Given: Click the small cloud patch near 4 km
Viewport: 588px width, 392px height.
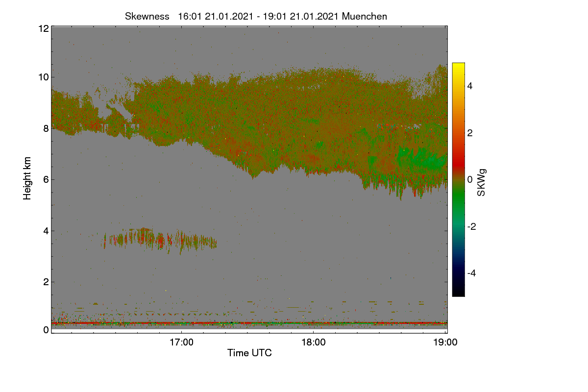Looking at the screenshot, I should [x=160, y=240].
